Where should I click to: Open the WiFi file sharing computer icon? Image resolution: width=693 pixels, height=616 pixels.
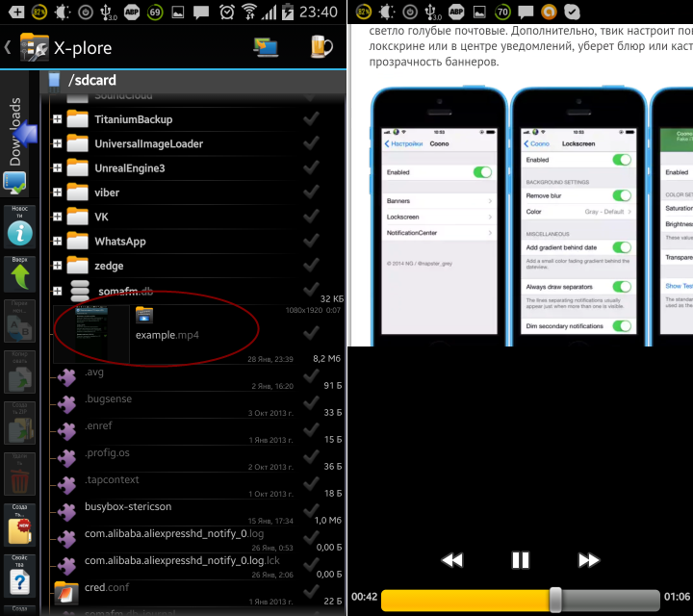pyautogui.click(x=266, y=47)
